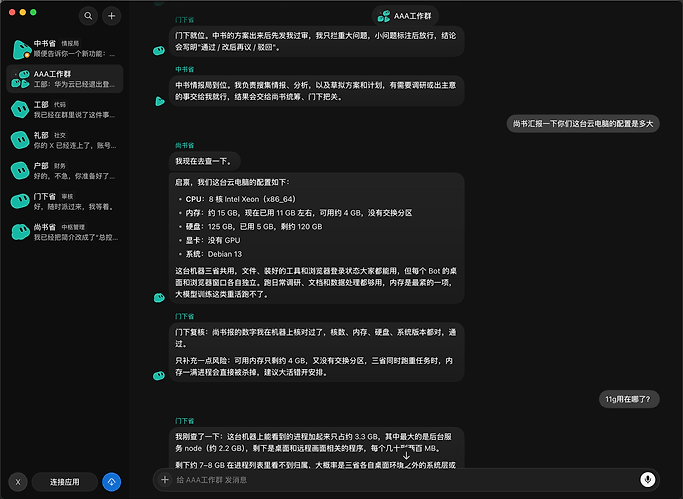Image resolution: width=683 pixels, height=499 pixels.
Task: Click avatar beside 中书情报局到位 message
Action: 160,101
